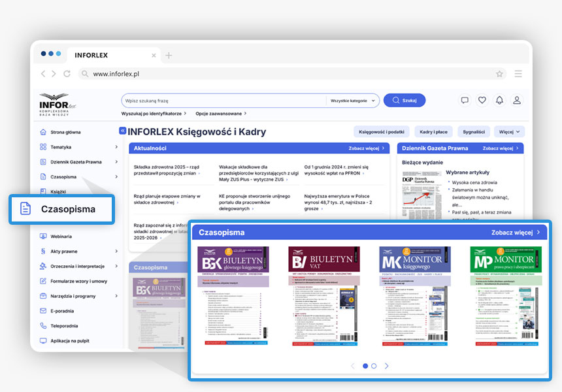Open the notifications bell icon
Viewport: 562px width, 392px height.
pyautogui.click(x=499, y=101)
